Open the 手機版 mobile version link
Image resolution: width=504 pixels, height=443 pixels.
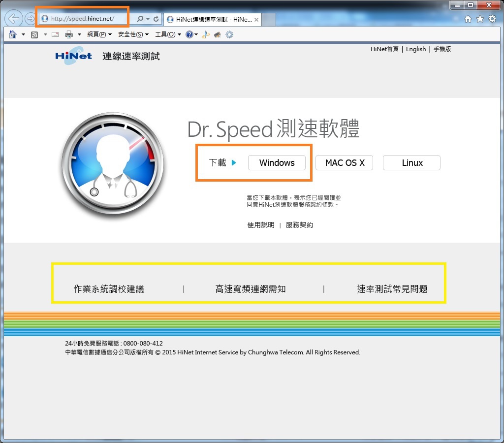click(442, 49)
